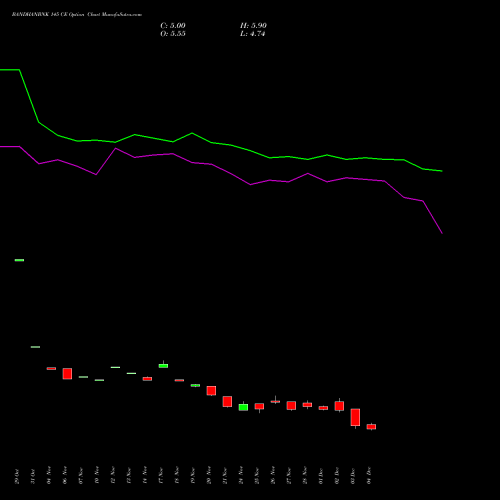
Task: Select the low value L: 4.74
Action: pos(252,34)
